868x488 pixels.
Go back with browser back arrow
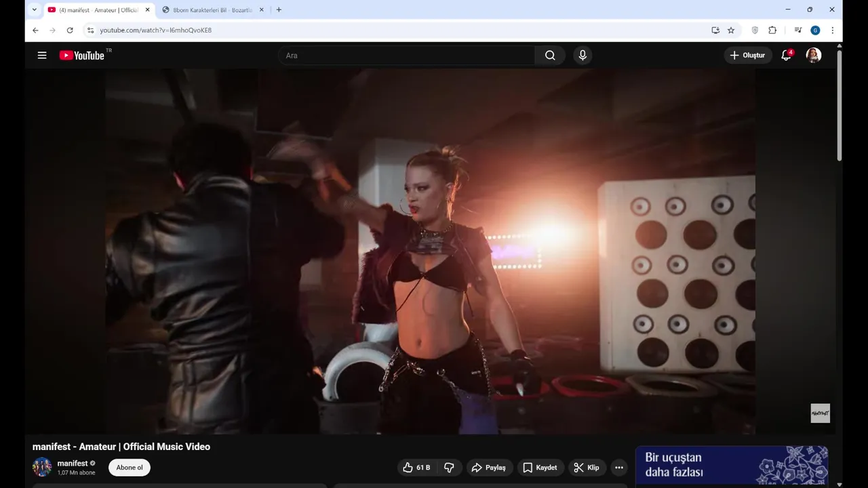click(35, 30)
